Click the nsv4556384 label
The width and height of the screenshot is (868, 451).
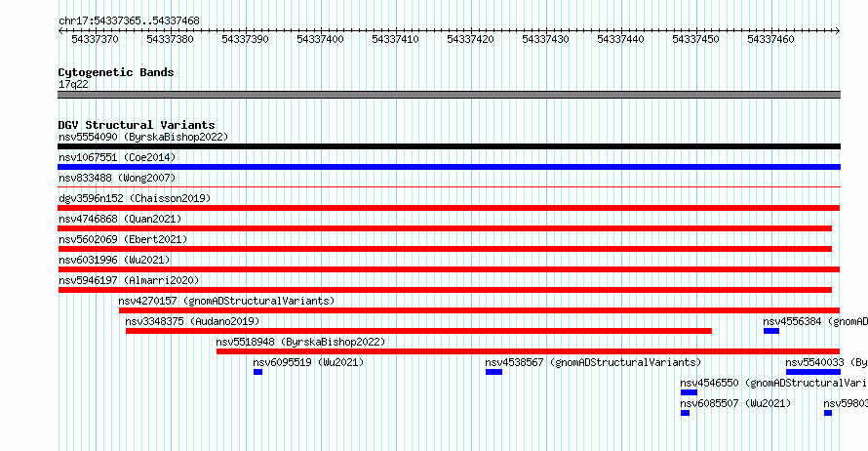[x=815, y=321]
